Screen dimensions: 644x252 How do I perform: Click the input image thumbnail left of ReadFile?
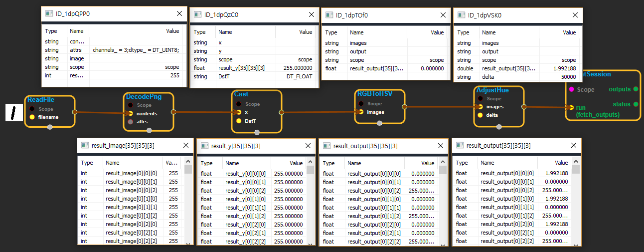[x=14, y=112]
